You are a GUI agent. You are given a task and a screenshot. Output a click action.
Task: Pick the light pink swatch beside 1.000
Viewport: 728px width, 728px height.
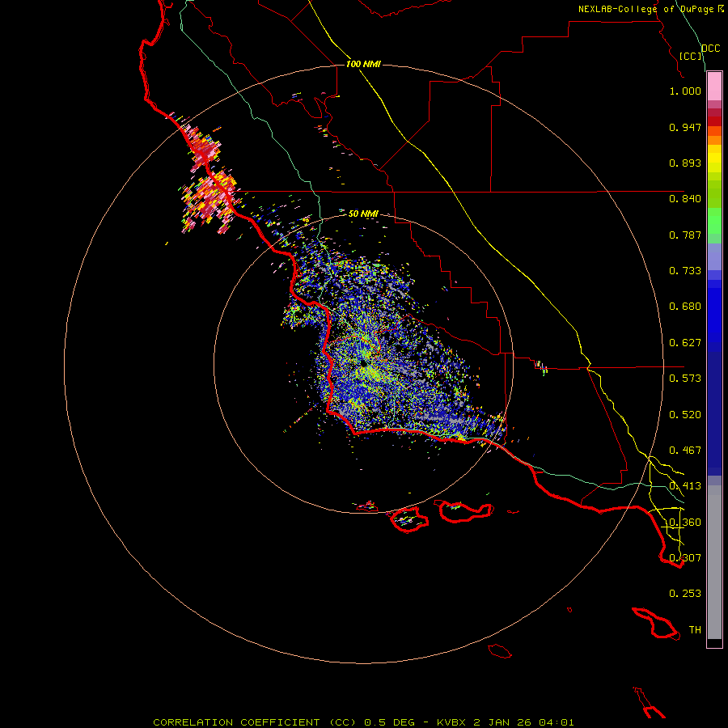(714, 87)
